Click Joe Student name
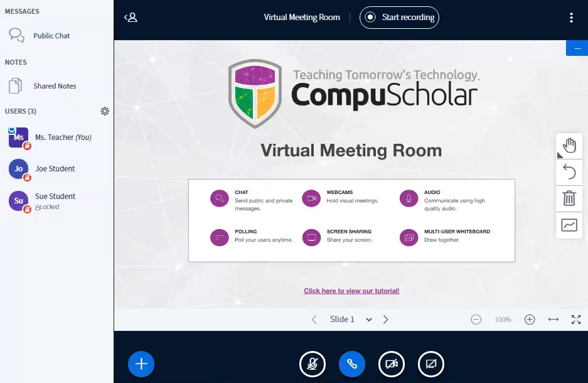 (55, 169)
